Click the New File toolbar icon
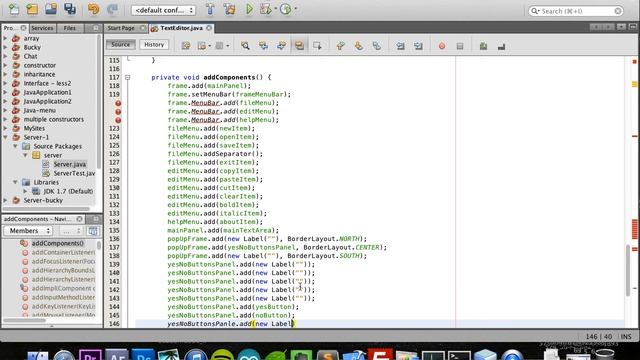The image size is (640, 360). [x=14, y=9]
